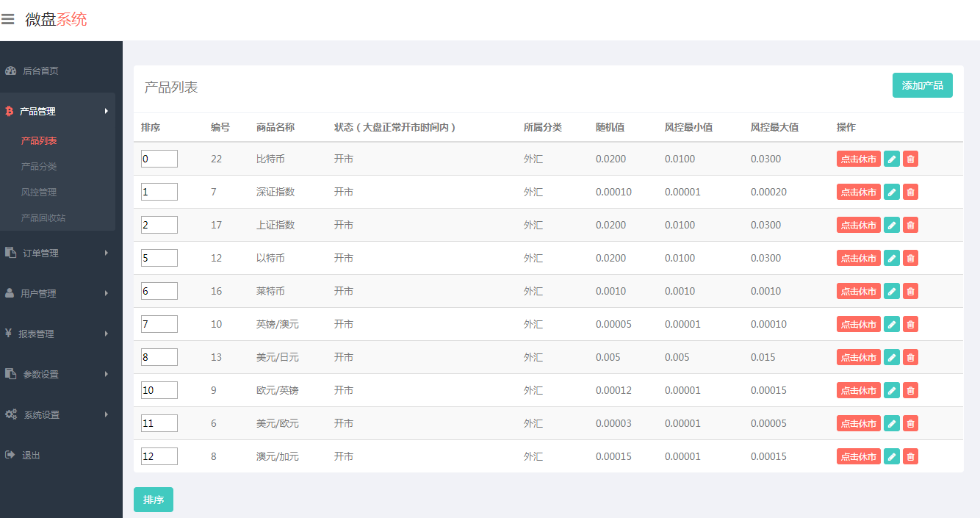Screen dimensions: 980x518
Task: Select 产品列表 submenu item
Action: coord(39,141)
